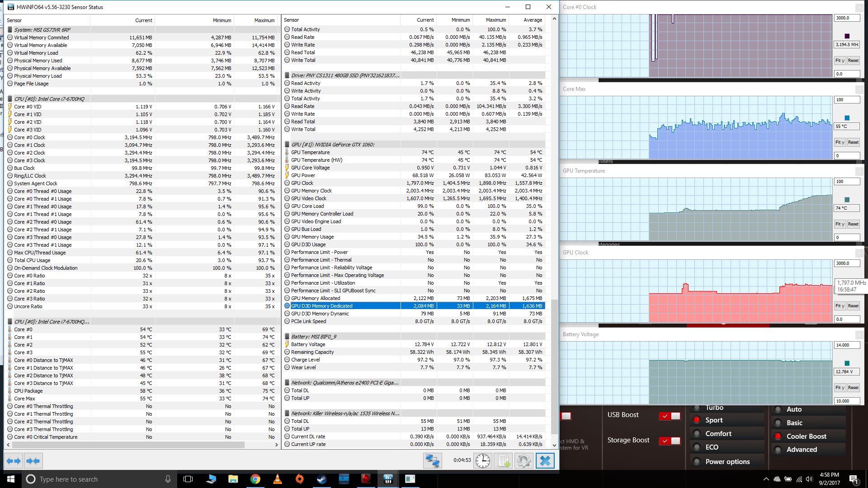
Task: Click the Blizzard app taskbar icon
Action: (x=344, y=479)
